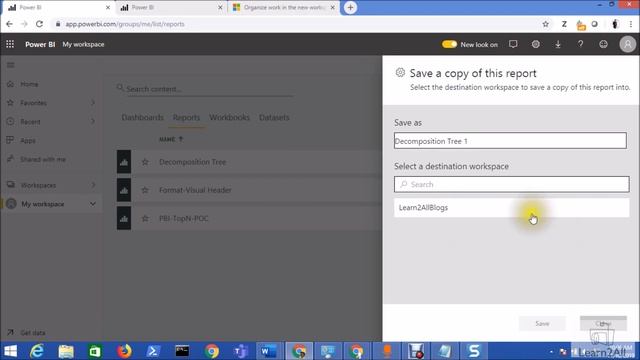Click the Download arrow icon in header

click(x=558, y=44)
